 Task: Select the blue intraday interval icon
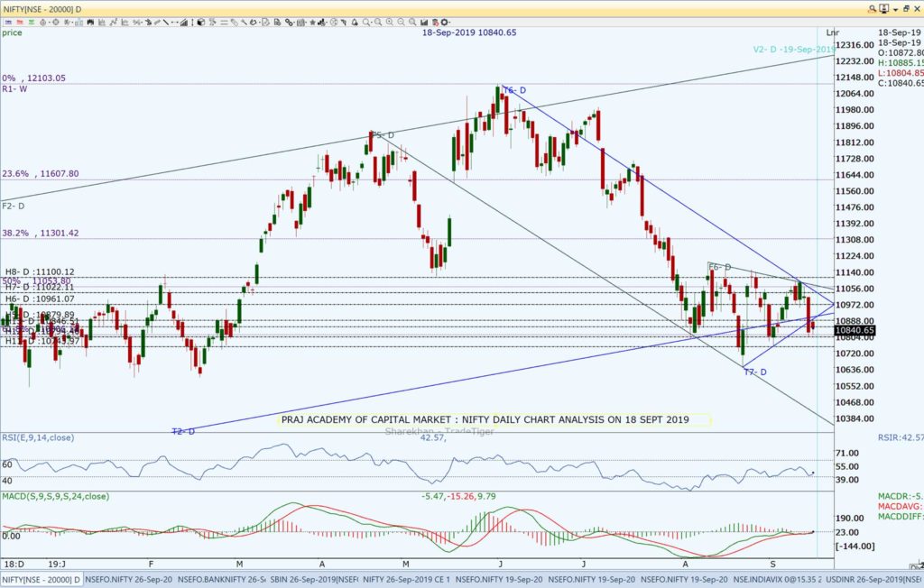point(8,23)
